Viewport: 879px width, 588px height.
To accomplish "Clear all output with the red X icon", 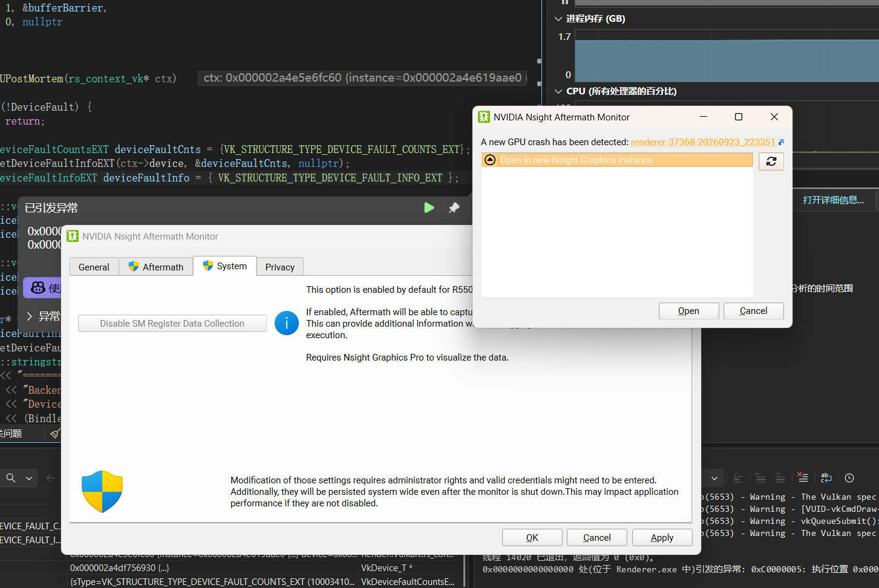I will (803, 477).
